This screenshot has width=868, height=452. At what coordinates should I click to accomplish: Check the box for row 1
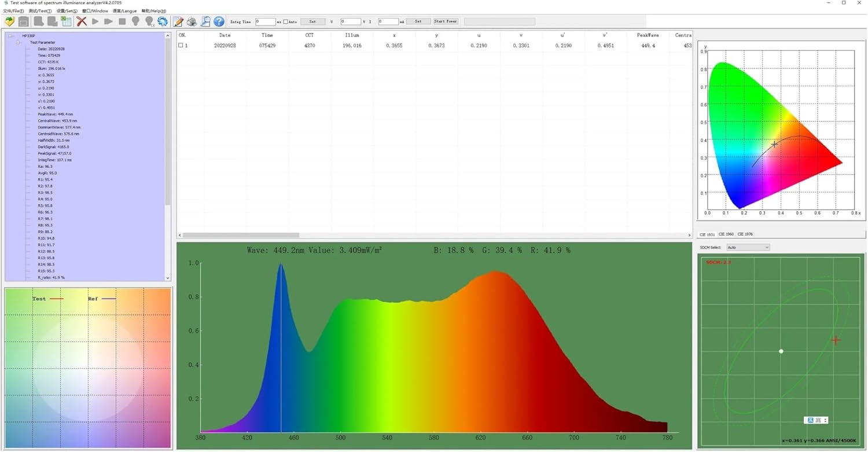181,45
